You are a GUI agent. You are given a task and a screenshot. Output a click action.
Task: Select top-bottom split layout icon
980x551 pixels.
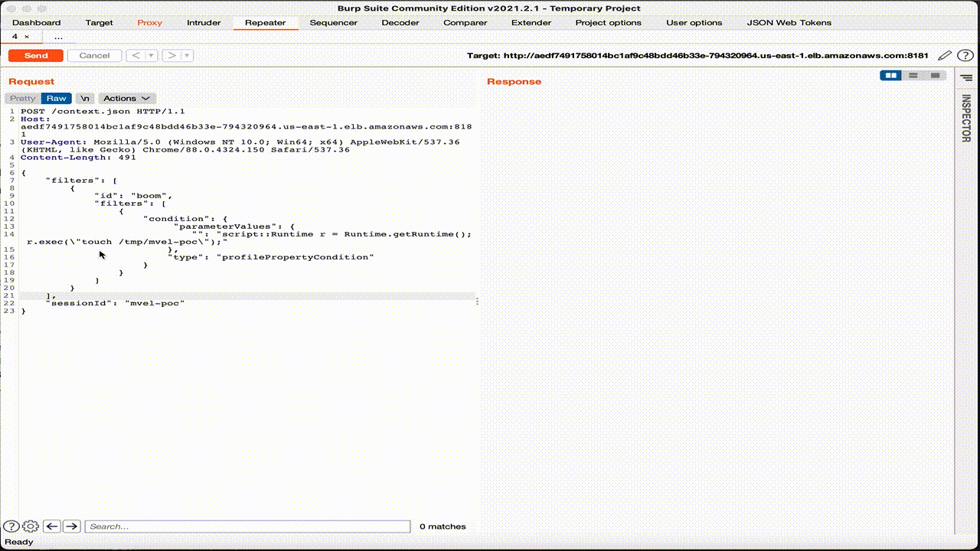coord(913,76)
